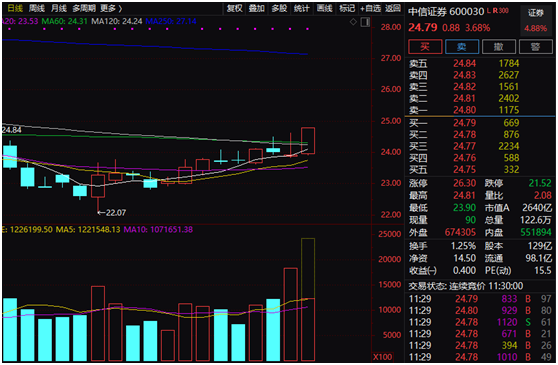This screenshot has height=365, width=558.
Task: Click the red 买 buy button
Action: tap(425, 47)
